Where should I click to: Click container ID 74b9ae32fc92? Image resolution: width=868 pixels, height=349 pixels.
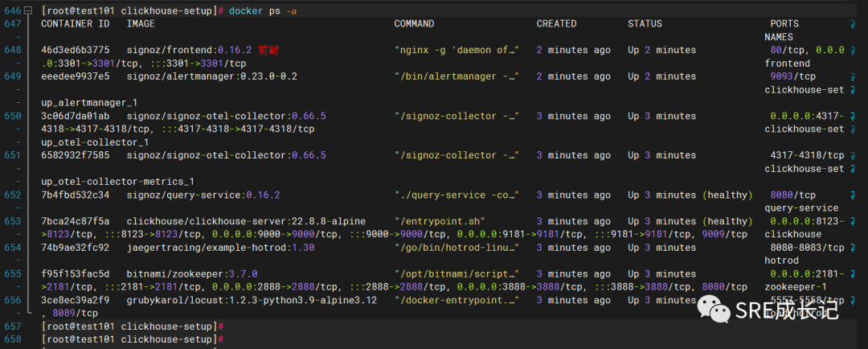tap(76, 248)
